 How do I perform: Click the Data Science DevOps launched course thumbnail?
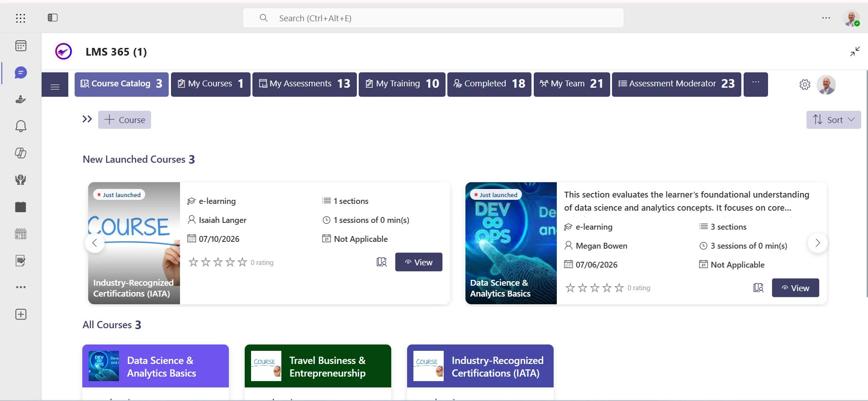click(x=511, y=243)
